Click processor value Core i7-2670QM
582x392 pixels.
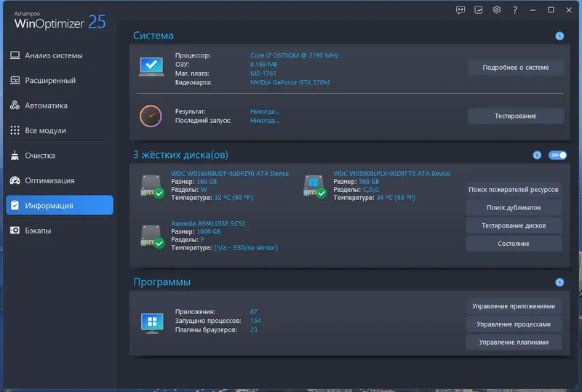click(295, 55)
